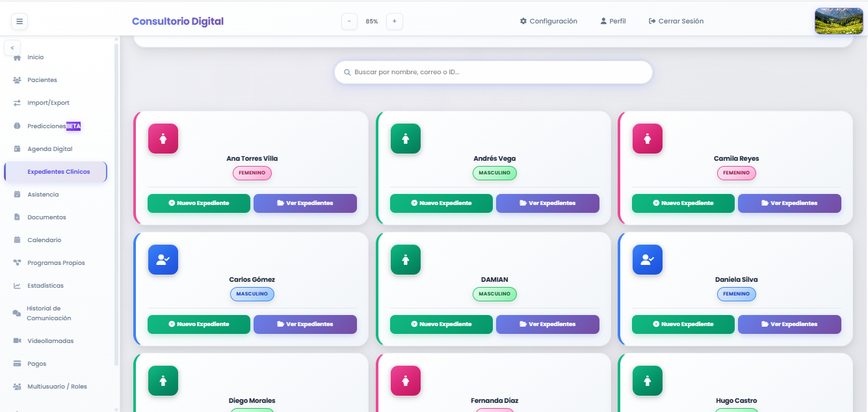
Task: Nuevo Expediente for Daniela Silva
Action: coord(683,324)
